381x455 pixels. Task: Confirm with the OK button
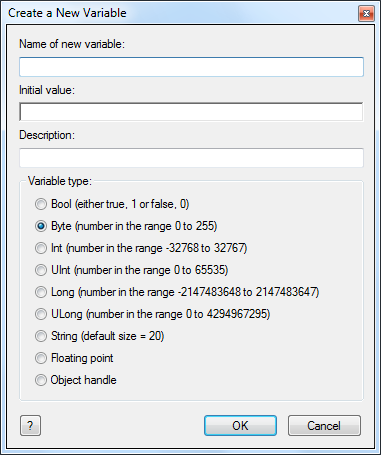tap(240, 425)
